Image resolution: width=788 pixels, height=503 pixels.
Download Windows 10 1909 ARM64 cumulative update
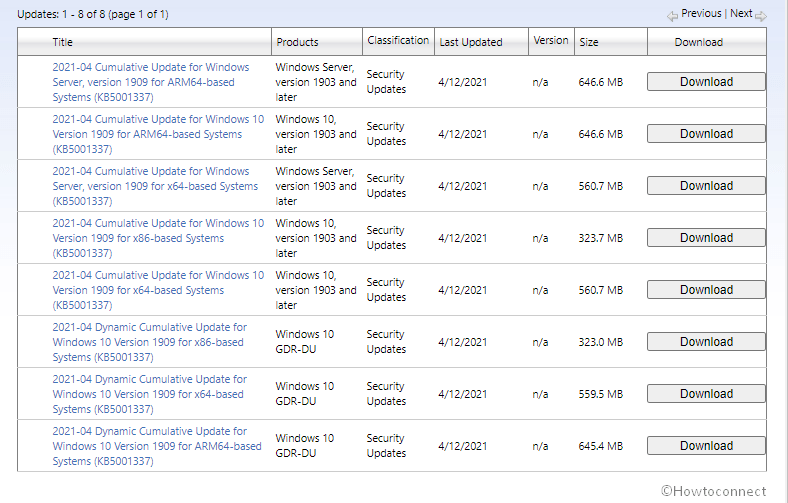pos(706,134)
